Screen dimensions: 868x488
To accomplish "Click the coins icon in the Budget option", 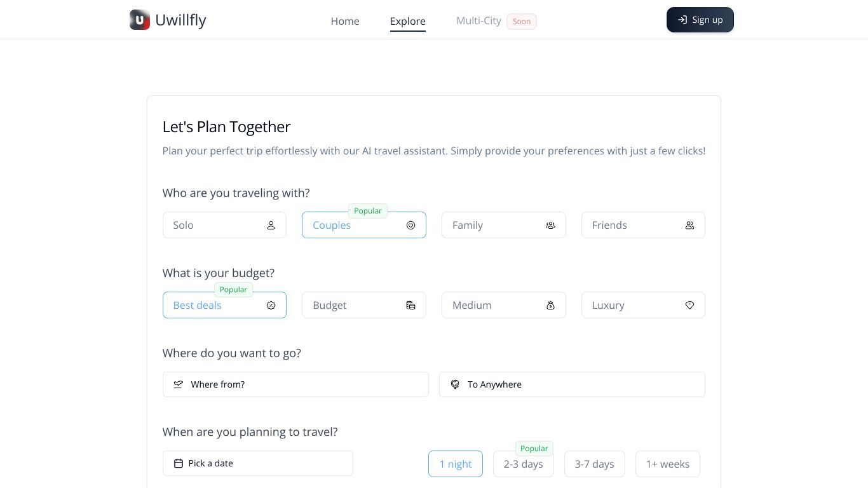I will [410, 305].
